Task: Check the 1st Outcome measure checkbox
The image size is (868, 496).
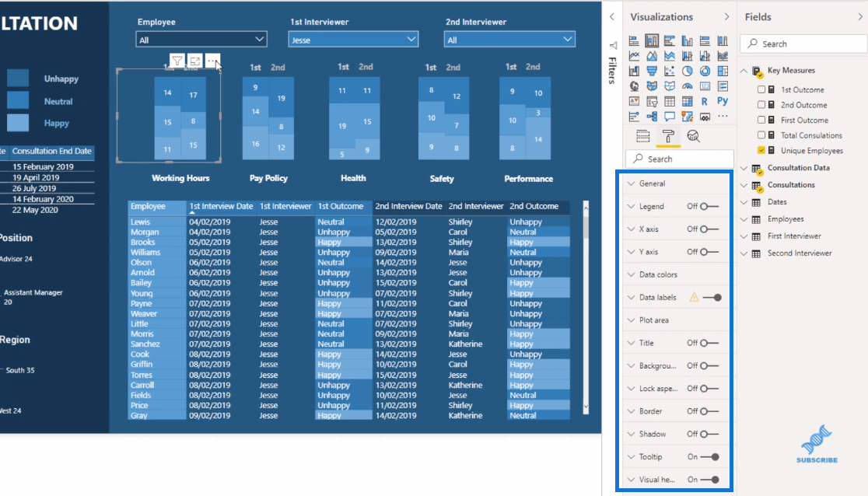Action: coord(761,89)
